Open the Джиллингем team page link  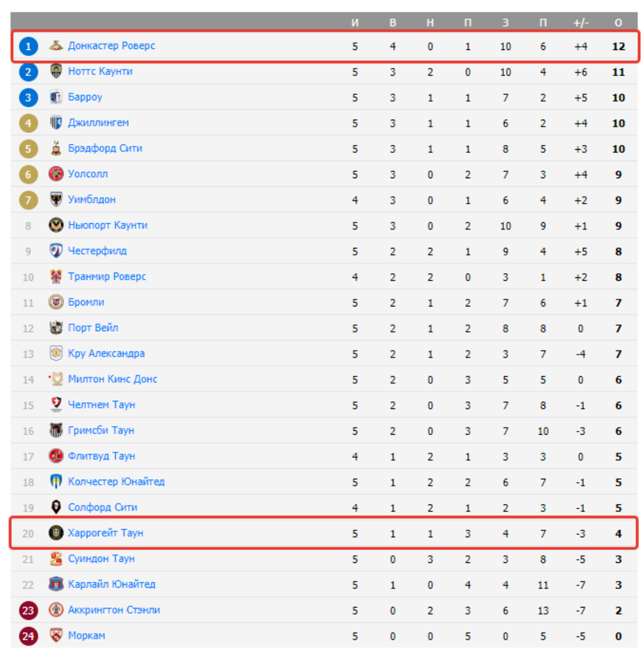point(98,123)
